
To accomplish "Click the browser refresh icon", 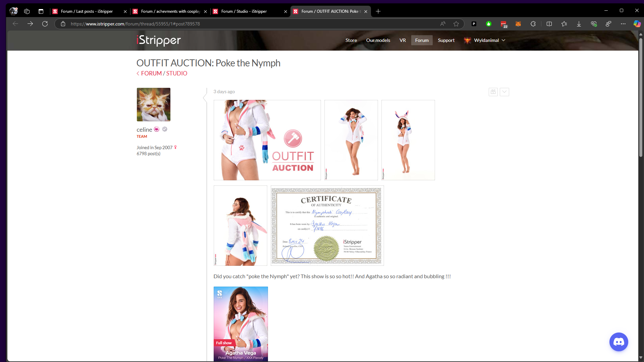I will [x=45, y=24].
